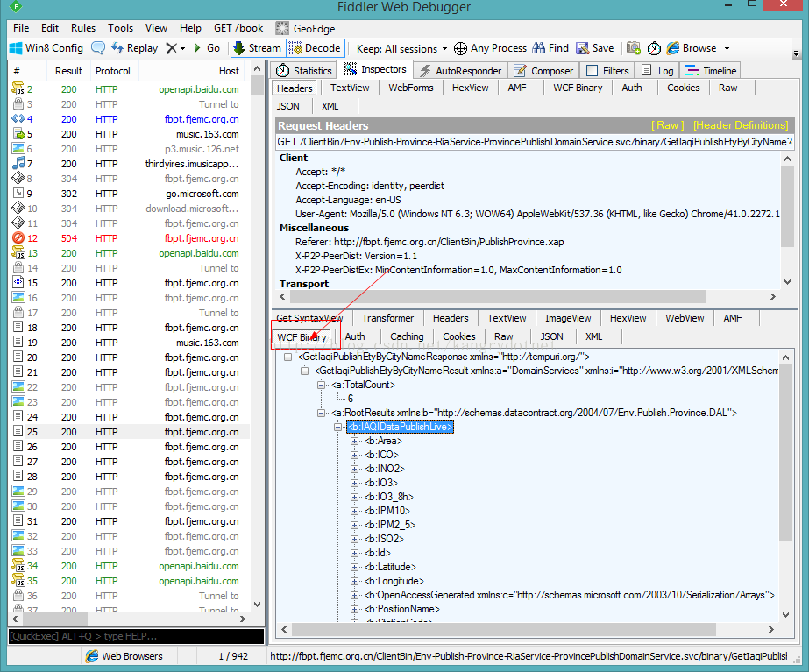Screen dimensions: 809x672
Task: Select session 4 arrows icon
Action: 18,119
